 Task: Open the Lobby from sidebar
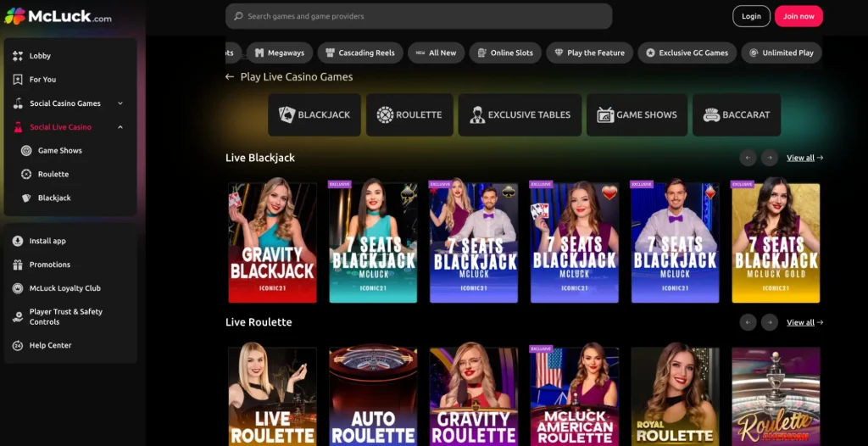(x=40, y=56)
